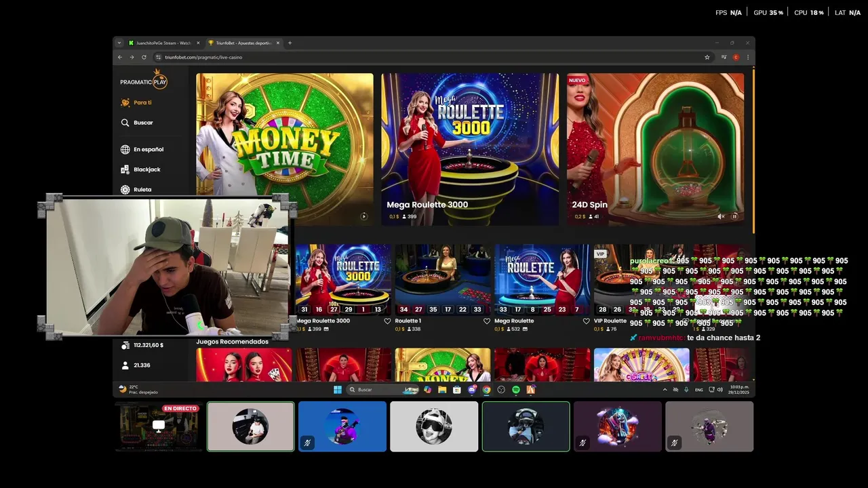Play the Money Time preview video
The width and height of the screenshot is (868, 488).
tap(364, 217)
